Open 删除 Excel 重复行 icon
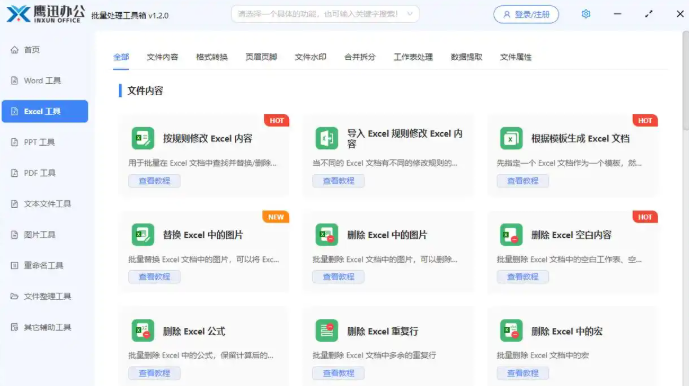Image resolution: width=689 pixels, height=386 pixels. [327, 331]
